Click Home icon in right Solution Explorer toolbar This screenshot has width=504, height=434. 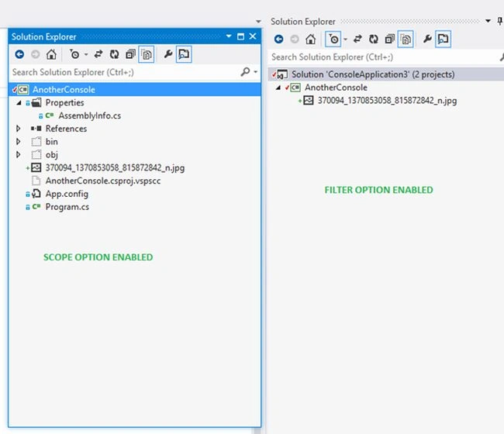click(310, 40)
